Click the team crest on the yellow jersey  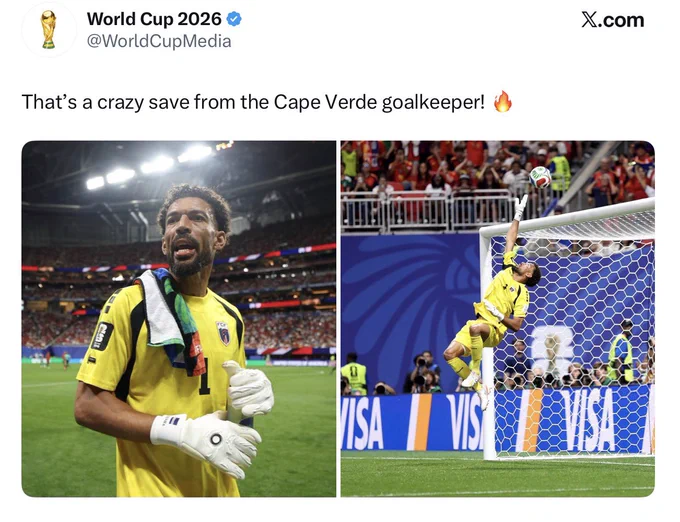click(223, 333)
